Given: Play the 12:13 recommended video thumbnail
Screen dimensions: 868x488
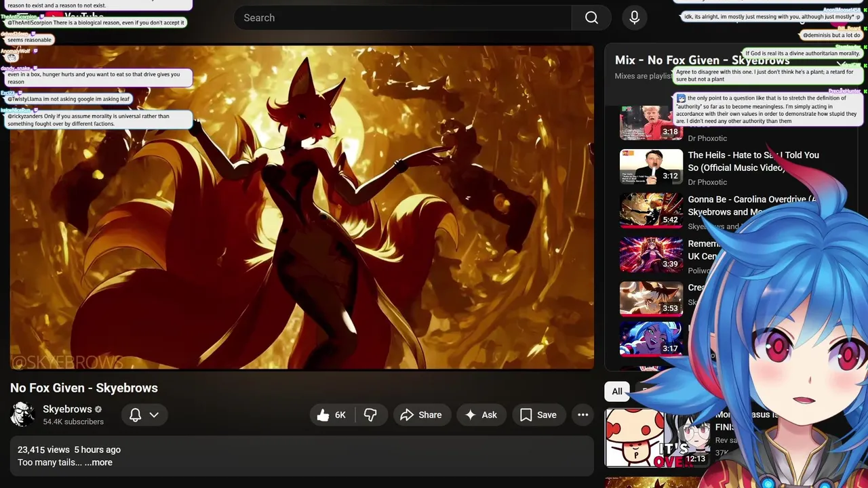Looking at the screenshot, I should (657, 438).
